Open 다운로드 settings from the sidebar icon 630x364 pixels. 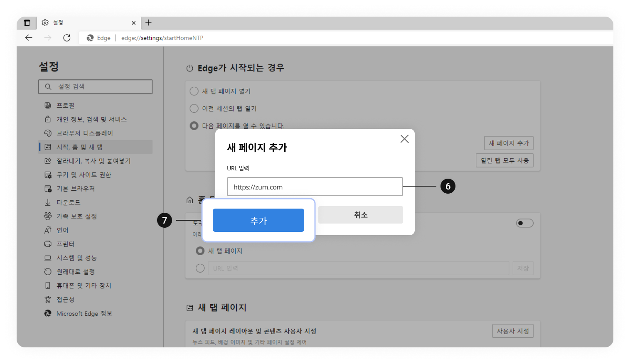pos(48,202)
